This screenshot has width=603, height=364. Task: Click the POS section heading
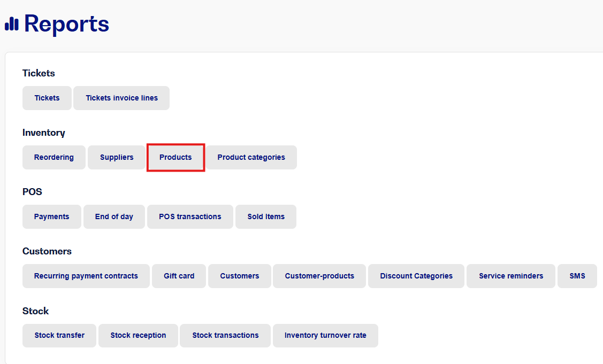pyautogui.click(x=32, y=192)
